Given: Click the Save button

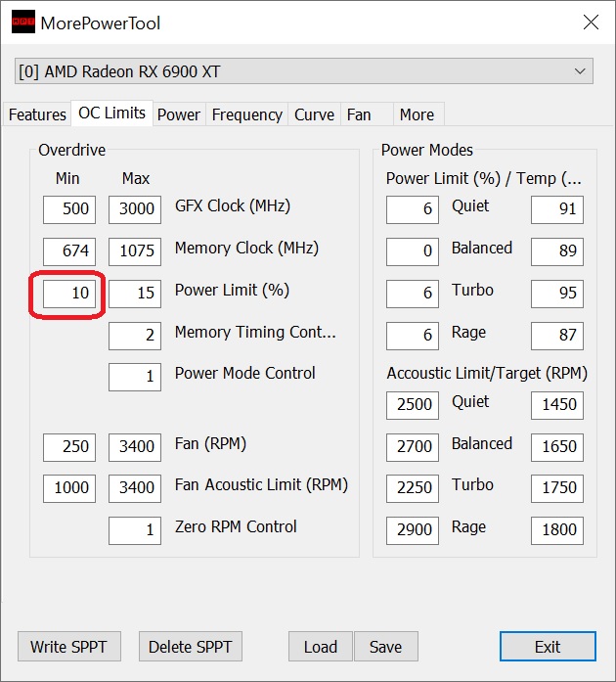Looking at the screenshot, I should click(386, 647).
